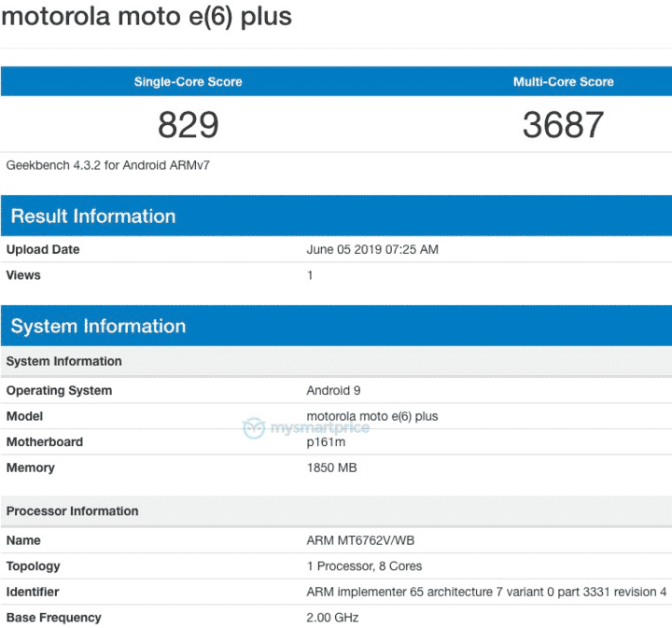
Task: Click the 'Identifier' label
Action: click(x=33, y=592)
